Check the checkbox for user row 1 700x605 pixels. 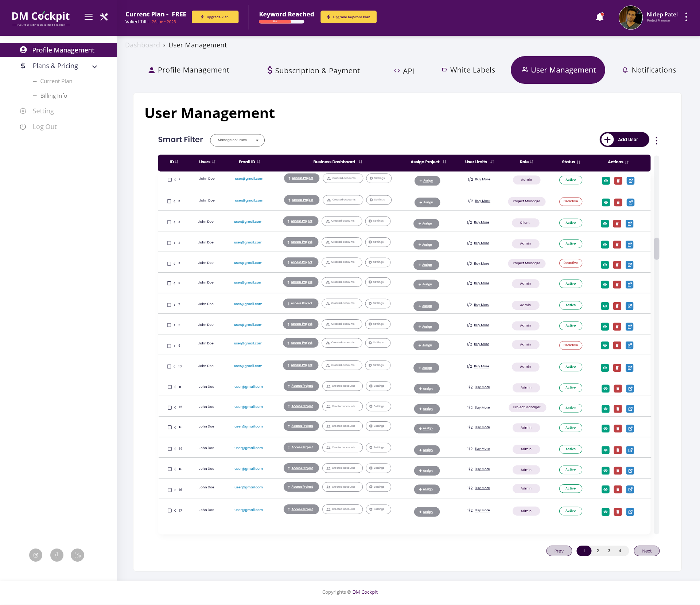tap(170, 180)
